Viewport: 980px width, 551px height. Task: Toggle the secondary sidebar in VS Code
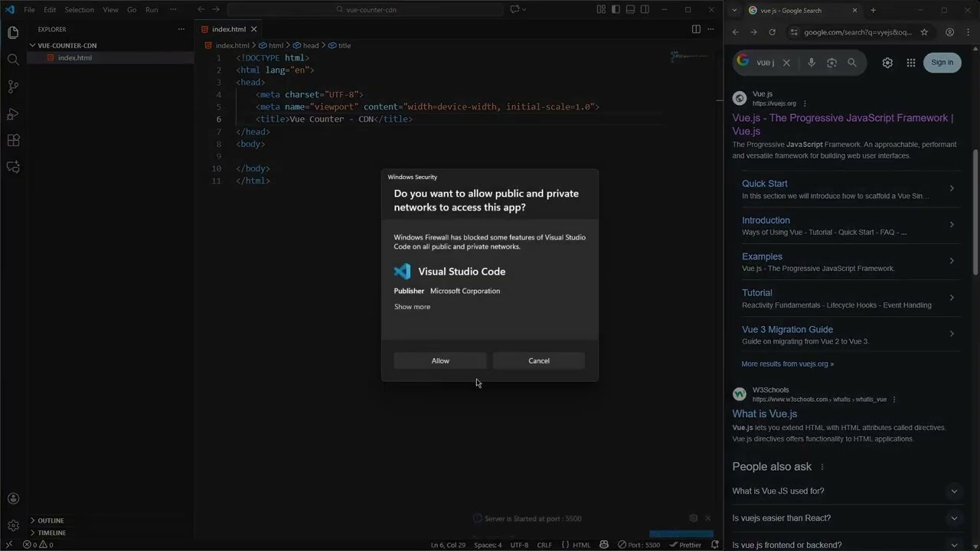645,9
